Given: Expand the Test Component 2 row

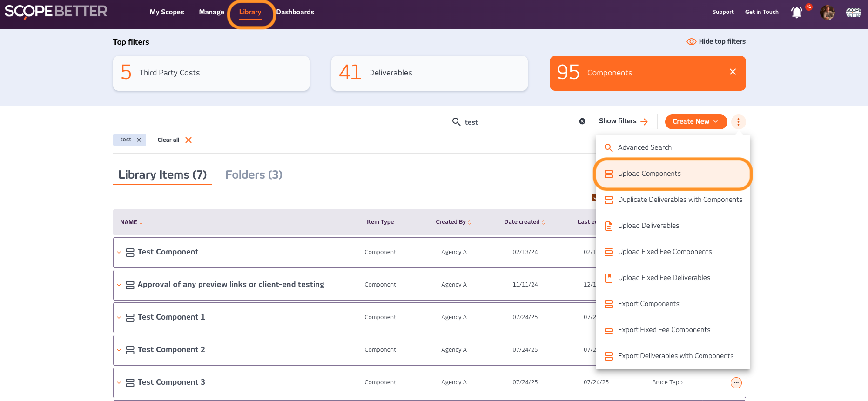Looking at the screenshot, I should (x=119, y=350).
